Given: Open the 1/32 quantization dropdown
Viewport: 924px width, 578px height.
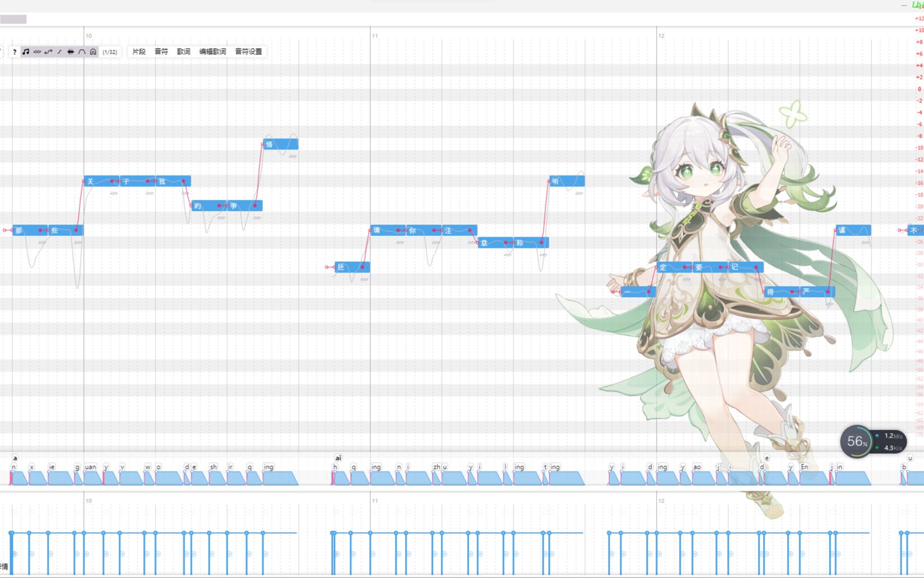Looking at the screenshot, I should tap(110, 52).
